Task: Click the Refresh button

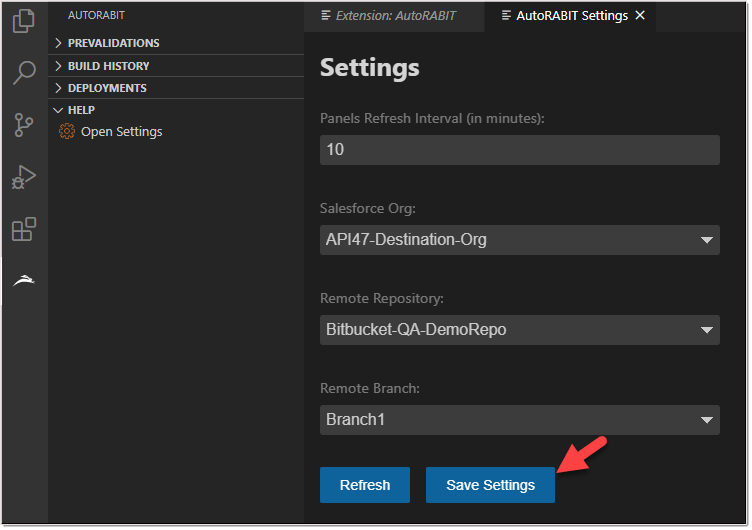Action: [x=365, y=486]
